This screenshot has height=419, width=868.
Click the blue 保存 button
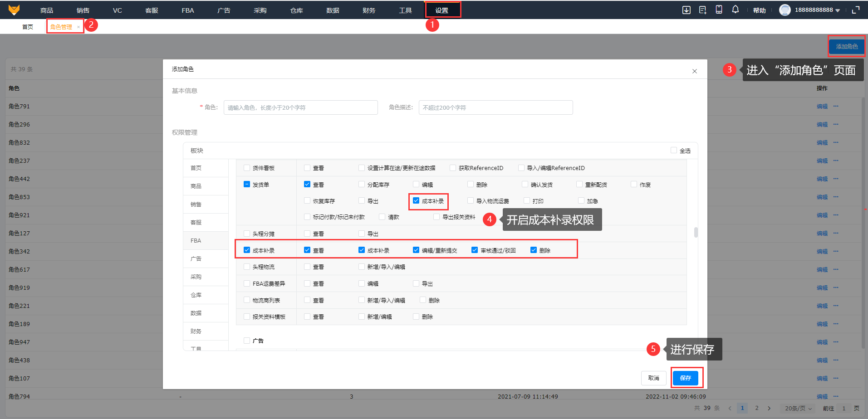click(x=685, y=378)
